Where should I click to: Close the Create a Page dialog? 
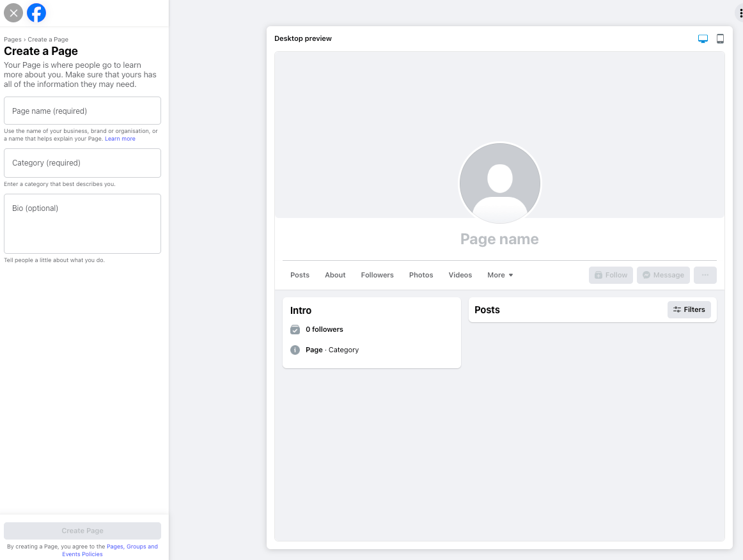(x=13, y=13)
